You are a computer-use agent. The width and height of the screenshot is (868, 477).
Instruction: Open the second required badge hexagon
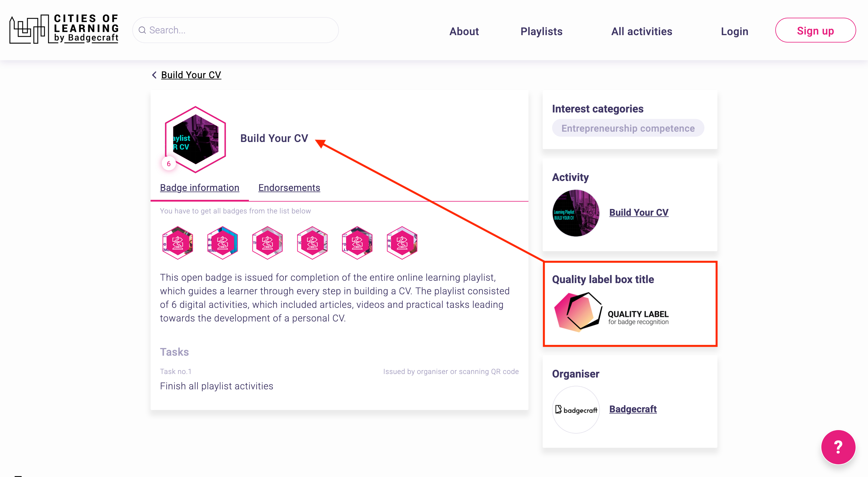coord(222,243)
